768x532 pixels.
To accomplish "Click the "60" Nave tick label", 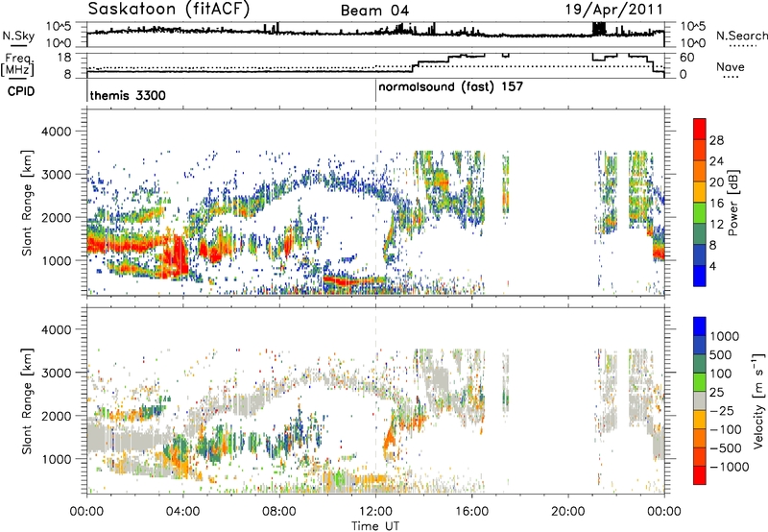I will pos(686,58).
